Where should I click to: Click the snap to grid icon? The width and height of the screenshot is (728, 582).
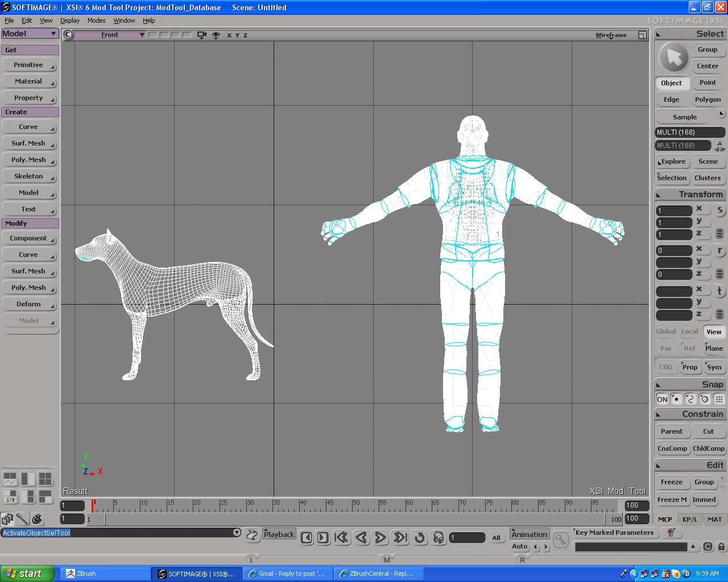click(719, 399)
